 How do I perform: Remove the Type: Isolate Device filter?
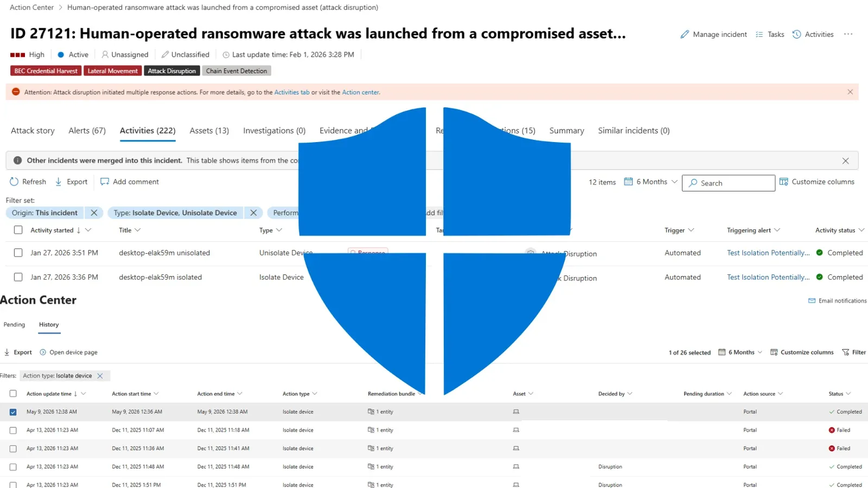253,213
